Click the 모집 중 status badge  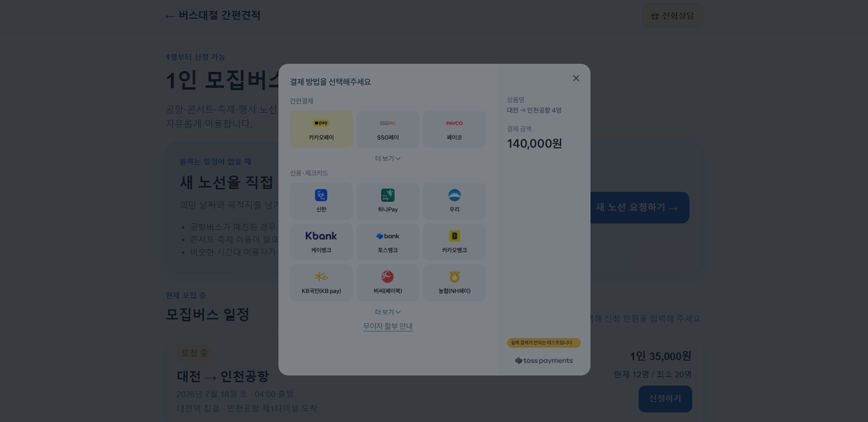pyautogui.click(x=194, y=353)
